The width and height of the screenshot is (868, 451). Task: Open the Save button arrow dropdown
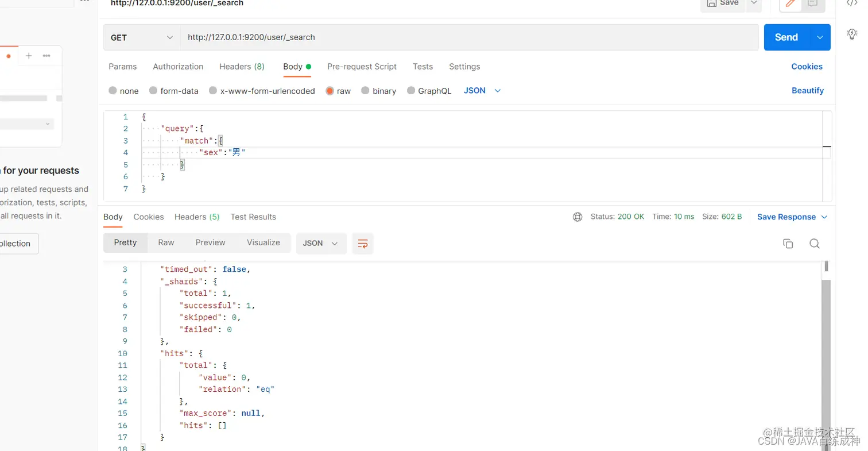pos(753,3)
